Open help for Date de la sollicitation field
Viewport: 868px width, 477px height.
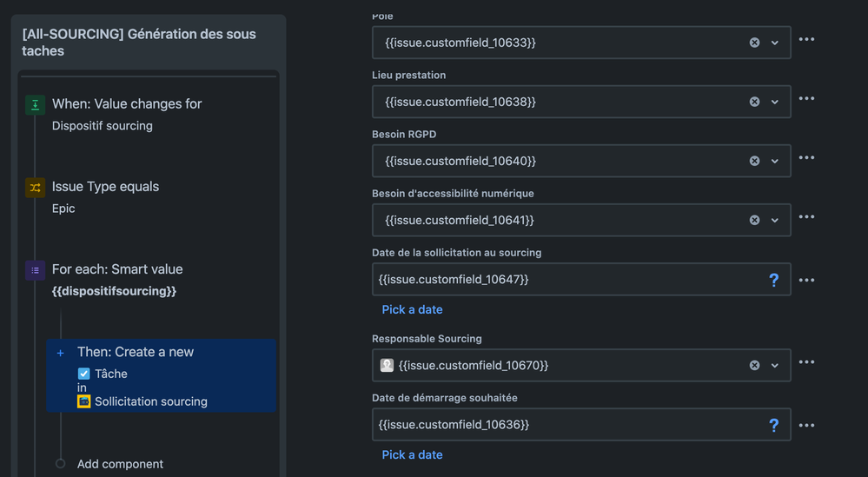[773, 280]
